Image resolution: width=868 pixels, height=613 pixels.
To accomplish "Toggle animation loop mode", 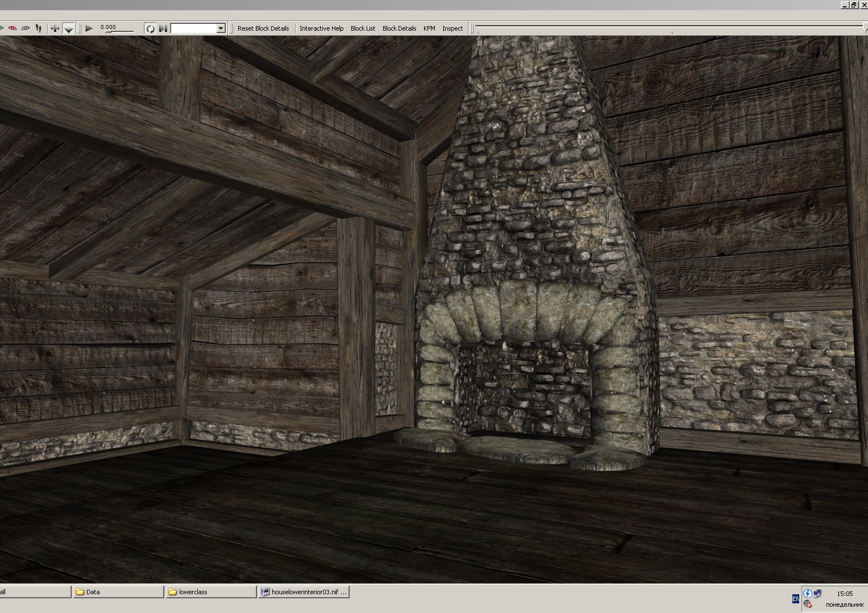I will (x=150, y=28).
